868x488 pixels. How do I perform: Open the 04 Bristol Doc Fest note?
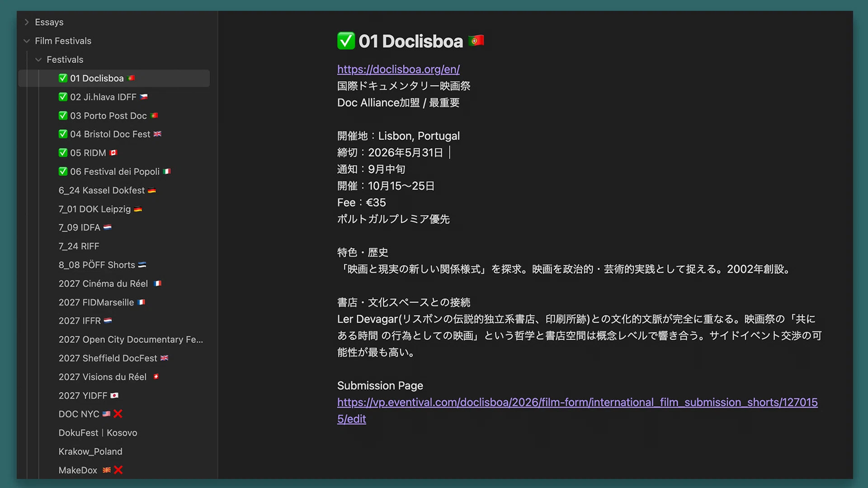click(x=110, y=134)
